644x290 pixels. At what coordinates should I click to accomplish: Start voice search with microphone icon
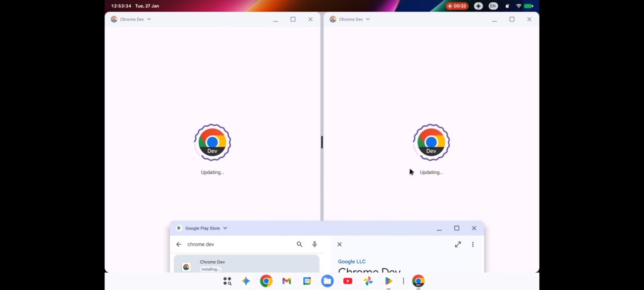pos(315,244)
